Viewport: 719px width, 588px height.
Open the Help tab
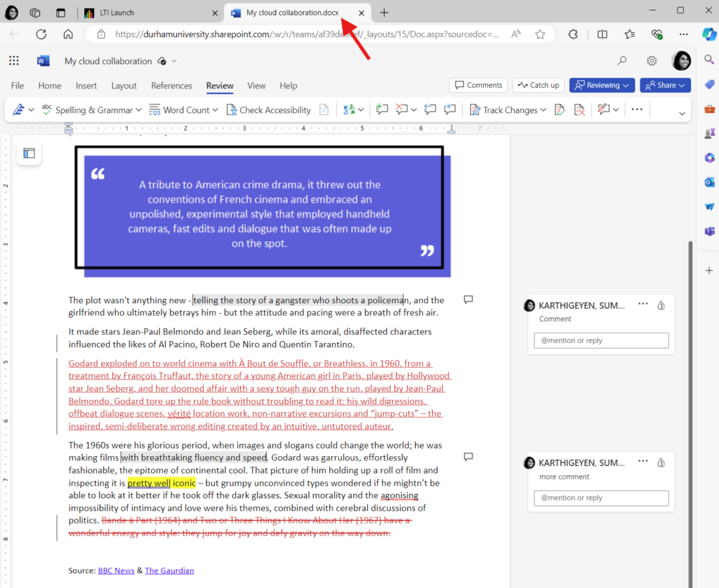pos(289,86)
